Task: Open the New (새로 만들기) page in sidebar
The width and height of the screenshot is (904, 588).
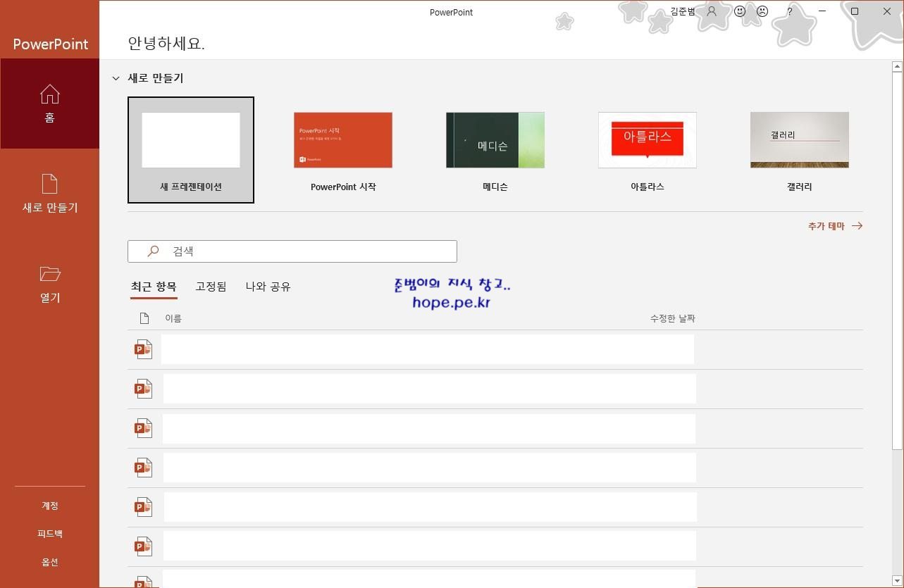Action: coord(49,194)
